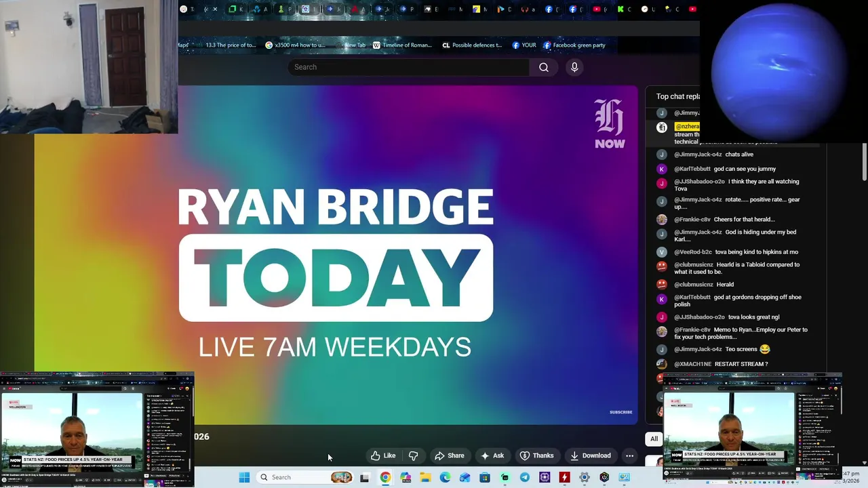Click the NZ Herald NOW logo in the video
Viewport: 868px width, 488px height.
tap(609, 123)
